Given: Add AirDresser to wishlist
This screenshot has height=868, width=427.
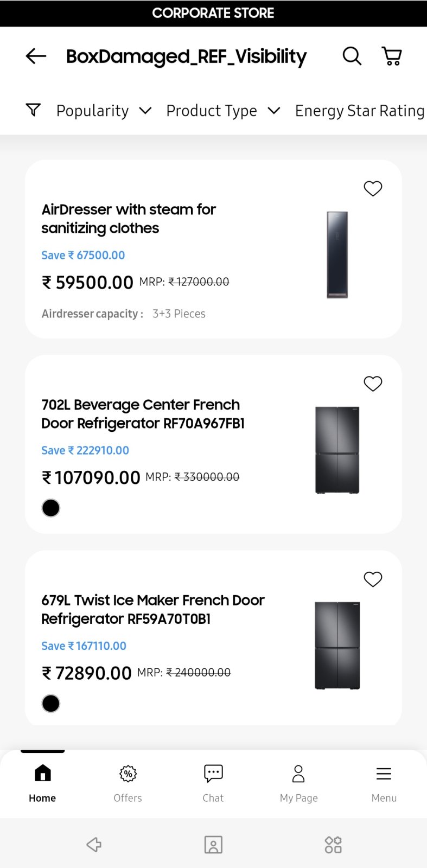Looking at the screenshot, I should pyautogui.click(x=373, y=189).
